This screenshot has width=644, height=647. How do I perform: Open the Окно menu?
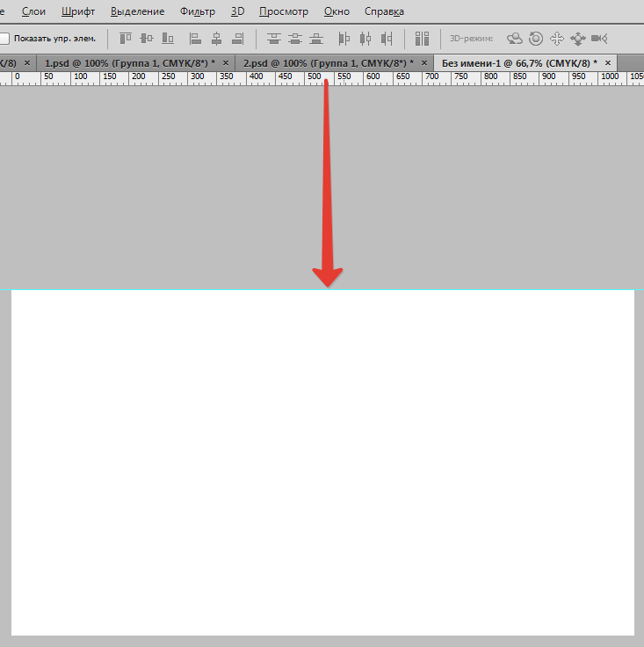[336, 11]
